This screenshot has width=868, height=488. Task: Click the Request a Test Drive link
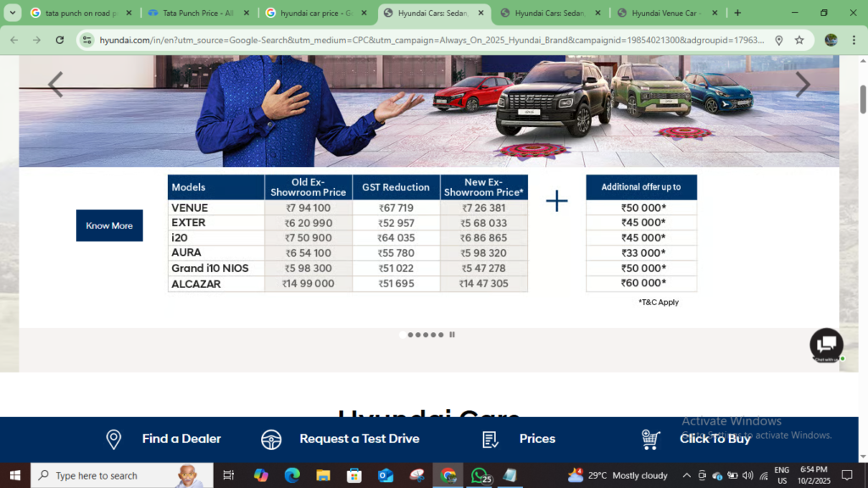pyautogui.click(x=359, y=439)
